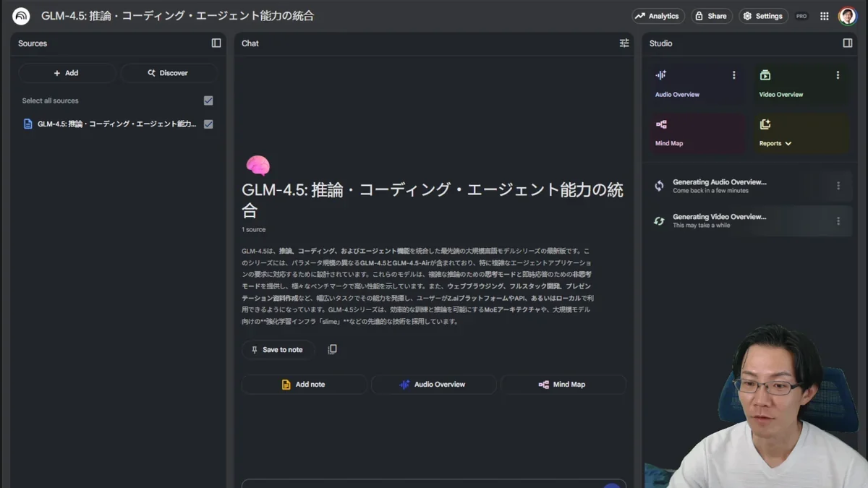Open the Audio Overview tile
868x488 pixels.
(x=697, y=84)
